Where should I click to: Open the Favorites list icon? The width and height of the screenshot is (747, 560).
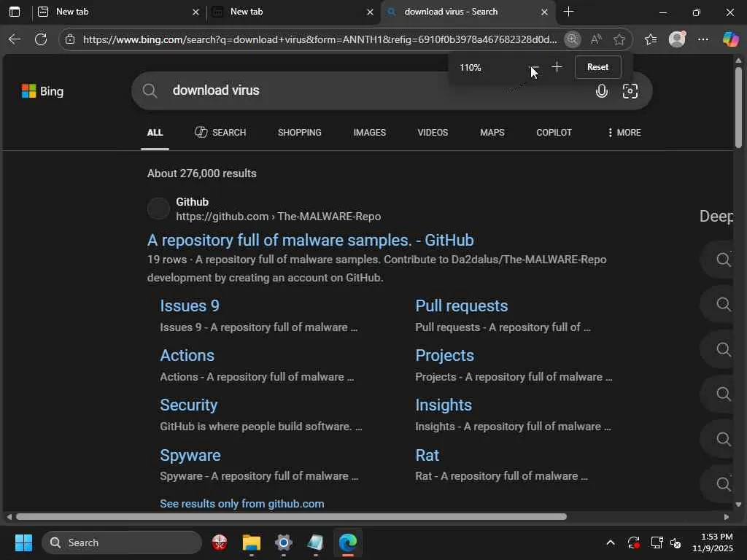coord(651,39)
